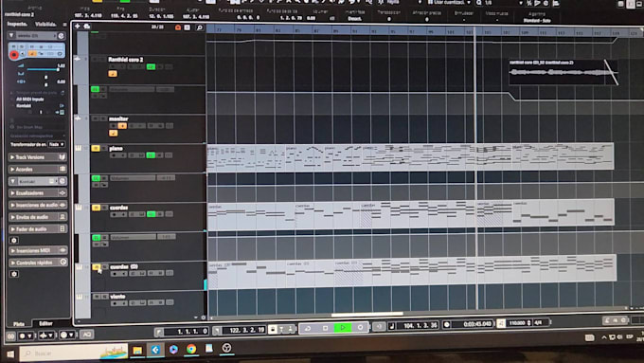The image size is (644, 363).
Task: Click the horizontal scrollbar below the arrangement
Action: [x=367, y=315]
